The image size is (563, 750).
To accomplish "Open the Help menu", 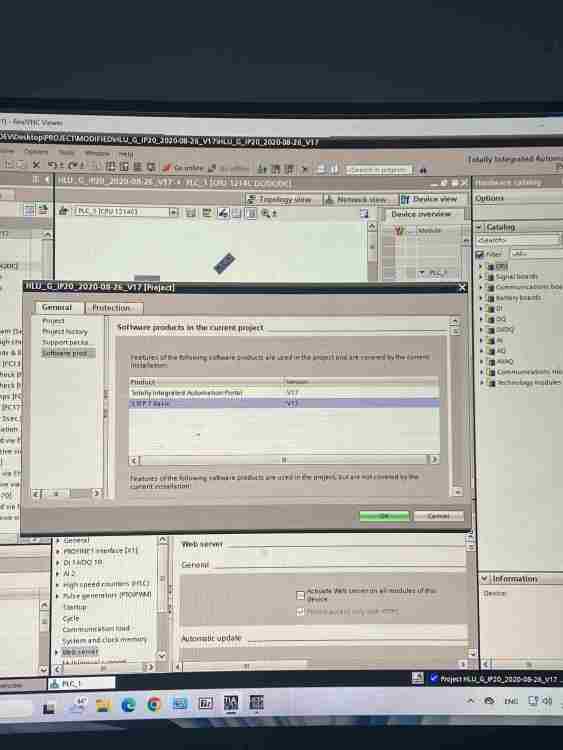I will (x=126, y=154).
